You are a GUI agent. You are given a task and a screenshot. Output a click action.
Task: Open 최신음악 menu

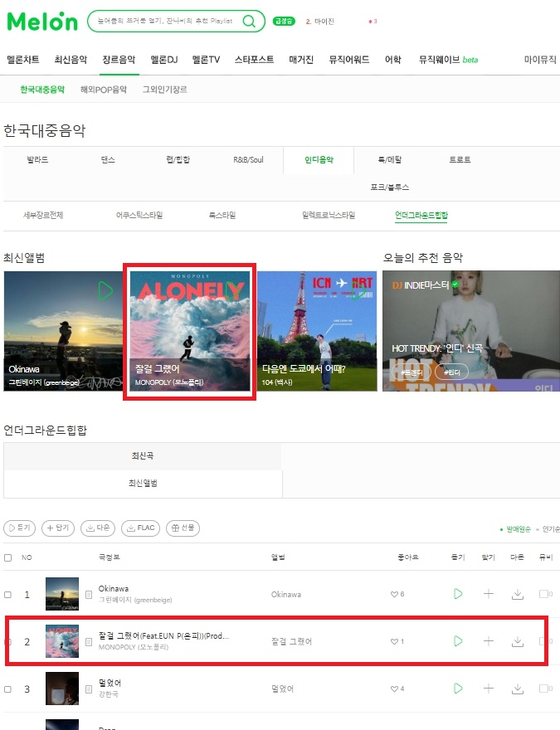click(71, 60)
